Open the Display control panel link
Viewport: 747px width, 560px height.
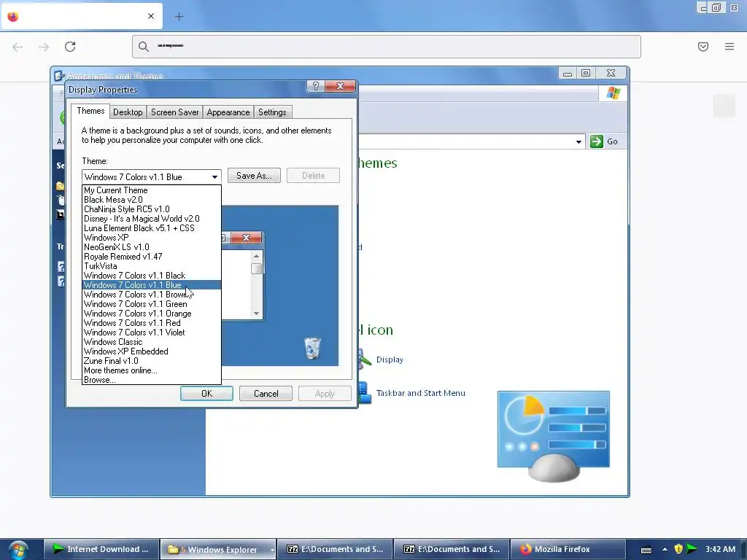(390, 359)
